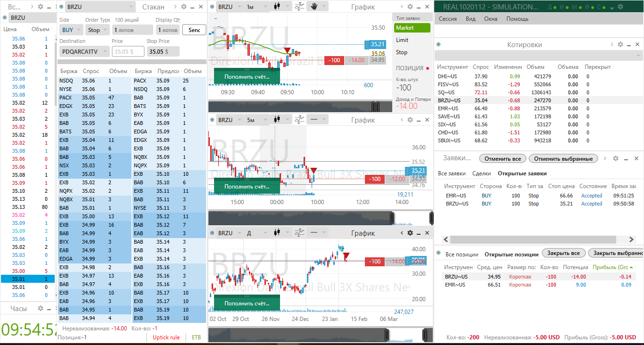Click the arrow icon left of Стакан gear
Screen dimensions: 644x345
click(x=175, y=7)
